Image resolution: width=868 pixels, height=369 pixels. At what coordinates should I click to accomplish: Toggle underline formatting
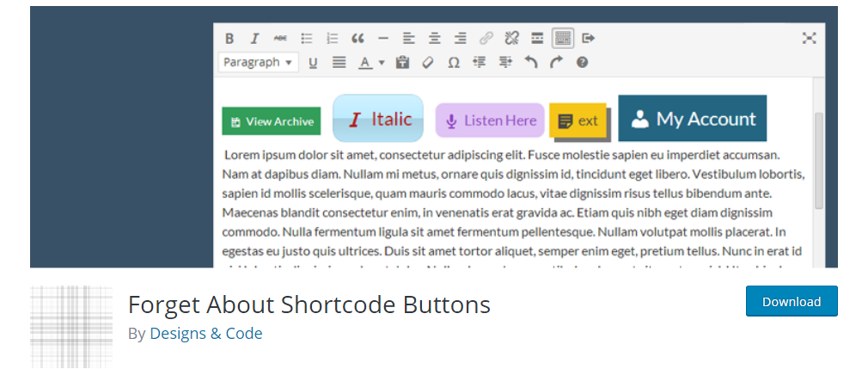click(x=313, y=62)
